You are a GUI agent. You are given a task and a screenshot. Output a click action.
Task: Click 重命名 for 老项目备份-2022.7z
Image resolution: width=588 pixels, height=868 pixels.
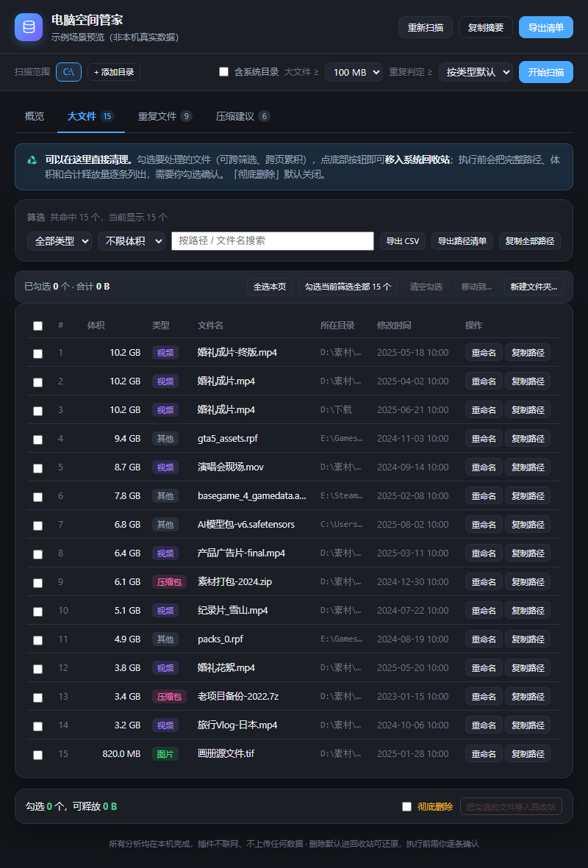point(484,697)
